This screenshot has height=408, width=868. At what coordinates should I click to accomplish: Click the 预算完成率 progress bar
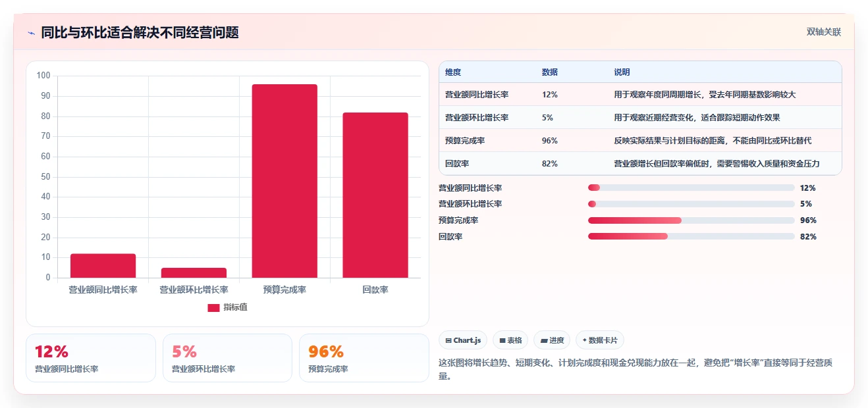pos(692,220)
